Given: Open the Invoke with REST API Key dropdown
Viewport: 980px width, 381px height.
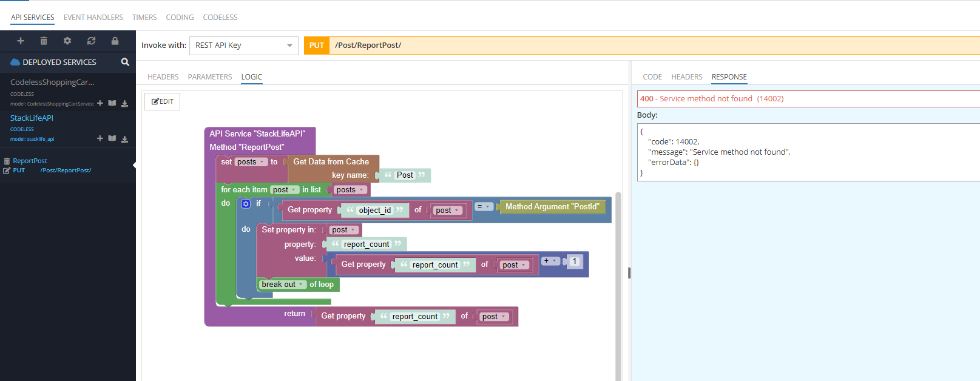Looking at the screenshot, I should point(243,46).
